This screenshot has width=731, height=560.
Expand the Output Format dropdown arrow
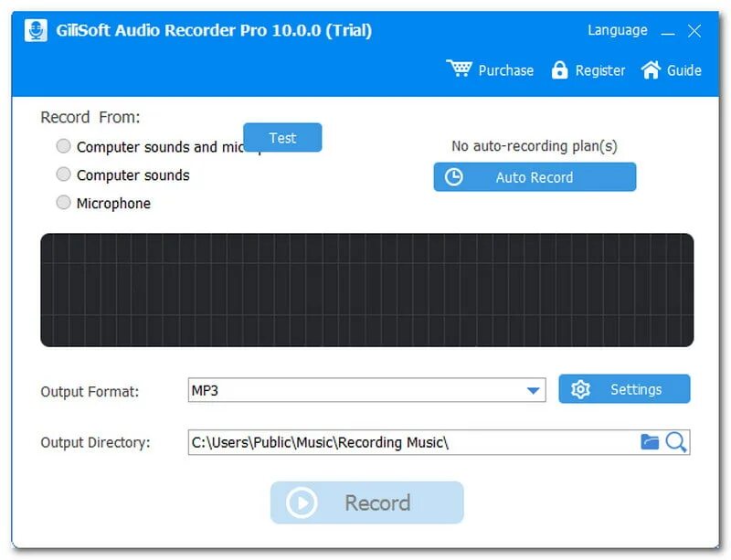[x=533, y=390]
